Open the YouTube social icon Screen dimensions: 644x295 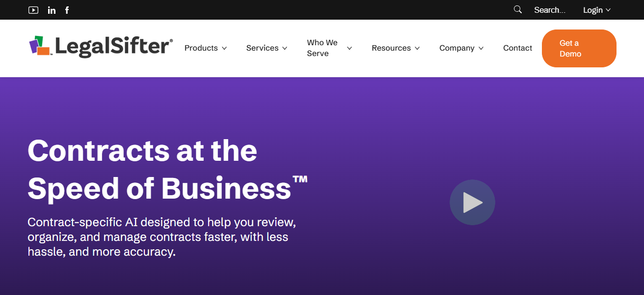[x=33, y=10]
